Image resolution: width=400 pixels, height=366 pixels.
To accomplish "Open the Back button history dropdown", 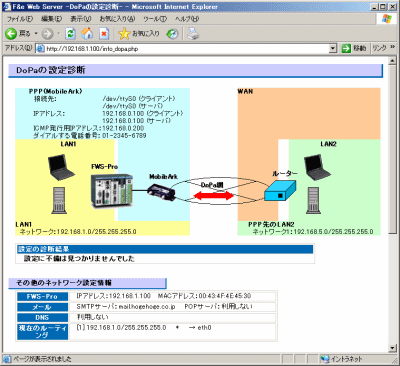I will tap(36, 33).
